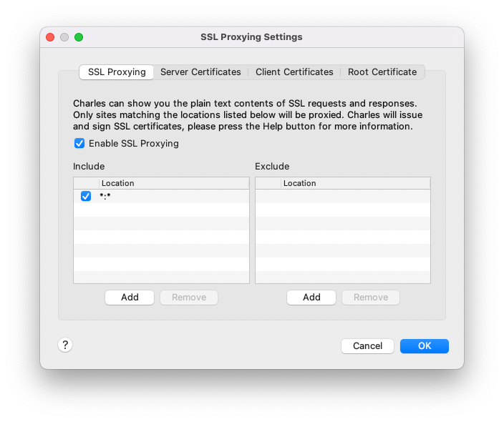Open the Server Certificates tab

pyautogui.click(x=200, y=72)
